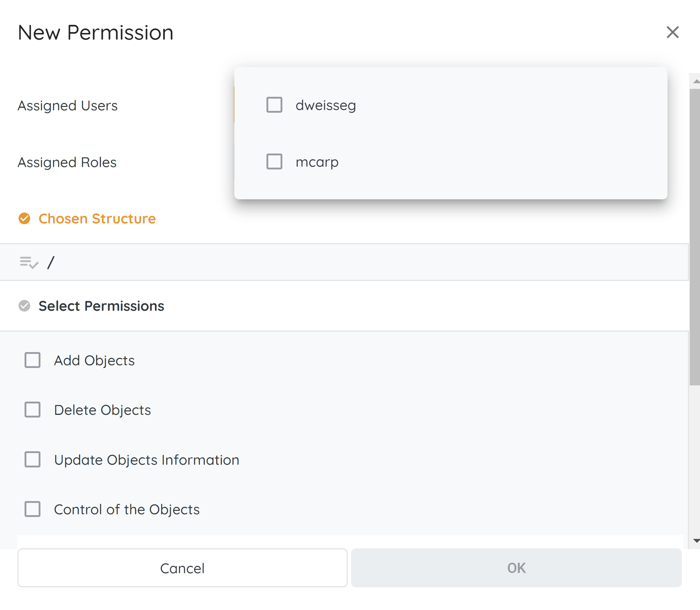The width and height of the screenshot is (700, 610).
Task: Tick Update Objects Information checkbox
Action: pyautogui.click(x=33, y=459)
